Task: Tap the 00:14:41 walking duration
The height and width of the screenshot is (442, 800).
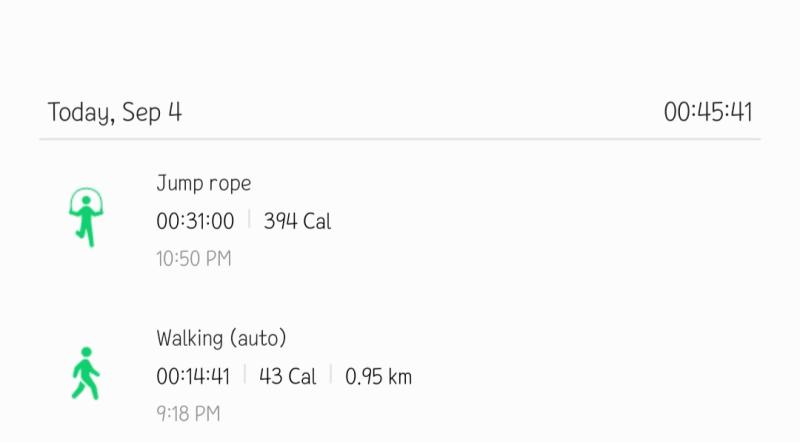Action: (x=193, y=377)
